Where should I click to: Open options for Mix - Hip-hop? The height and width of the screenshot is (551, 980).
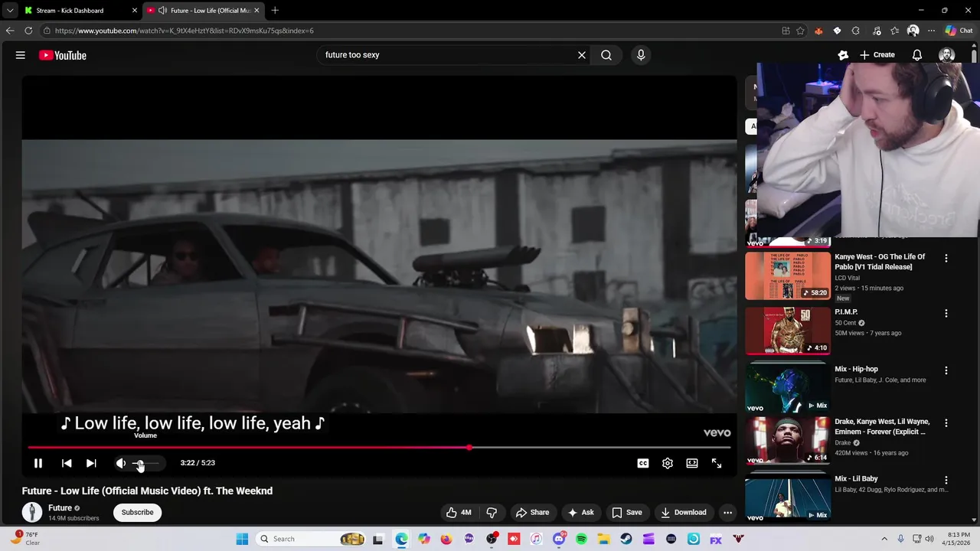pos(946,370)
